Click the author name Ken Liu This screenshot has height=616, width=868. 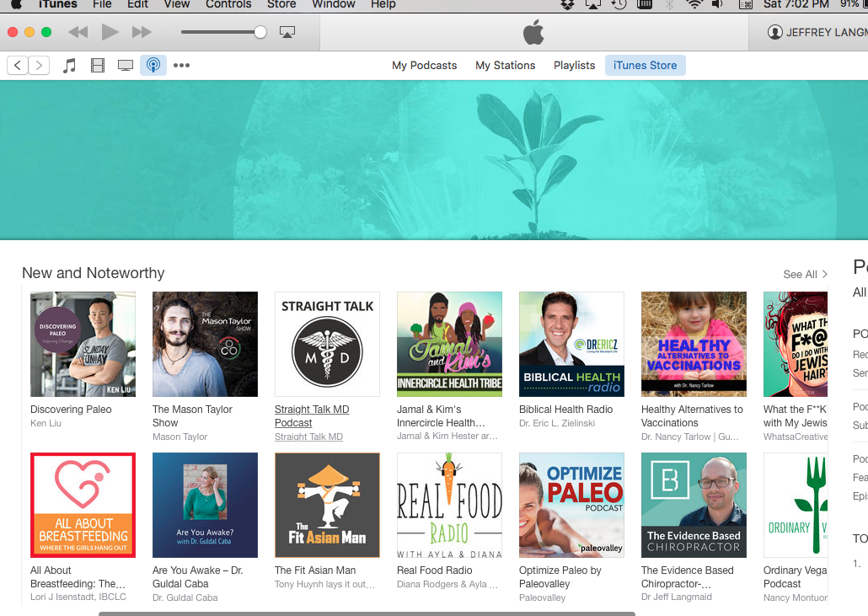point(46,423)
